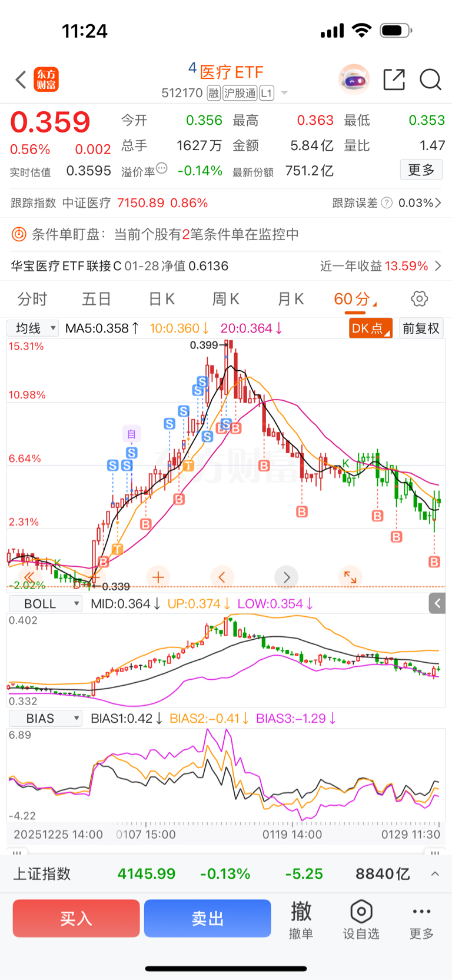452x980 pixels.
Task: Open bottom 更多 three-dots menu
Action: 421,919
